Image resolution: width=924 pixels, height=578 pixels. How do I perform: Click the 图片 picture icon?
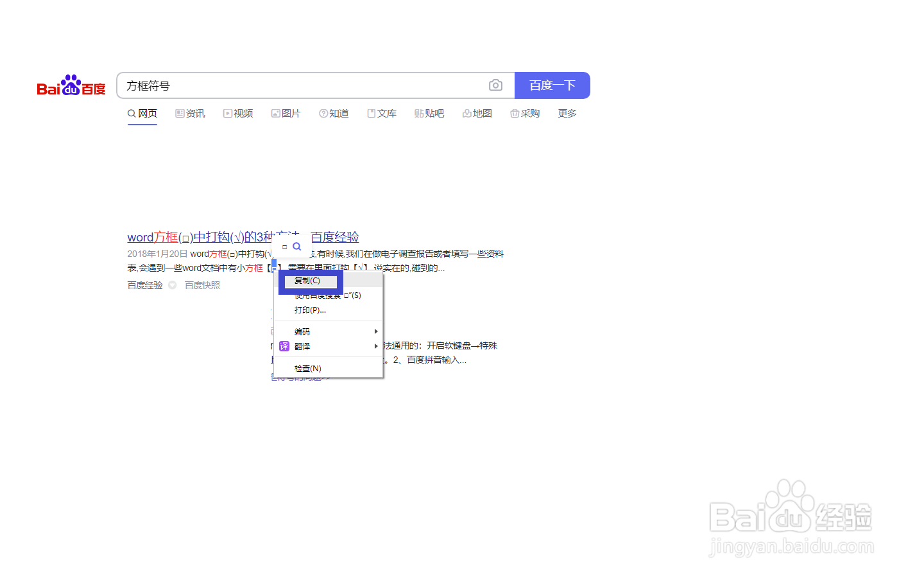tap(275, 113)
